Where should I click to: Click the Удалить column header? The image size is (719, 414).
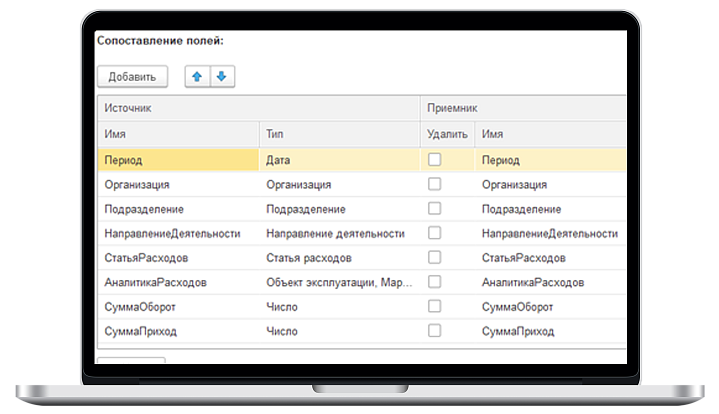pyautogui.click(x=446, y=134)
